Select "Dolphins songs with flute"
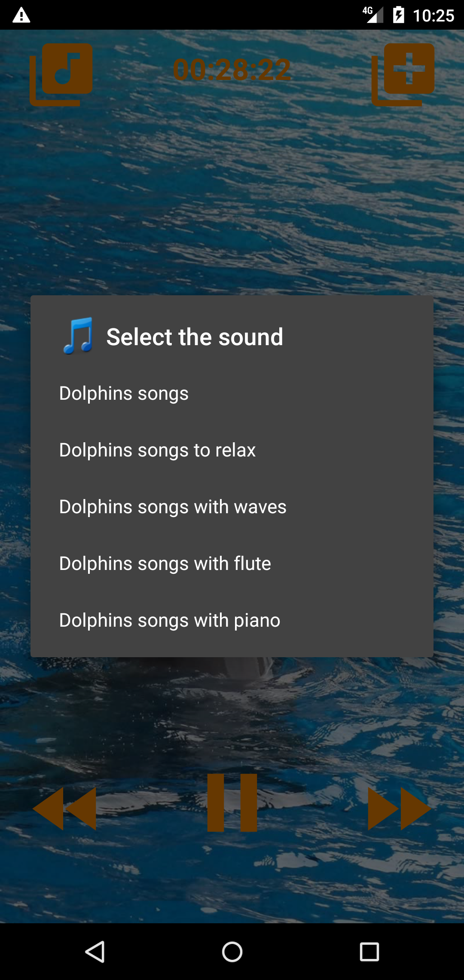This screenshot has height=980, width=464. pyautogui.click(x=165, y=563)
